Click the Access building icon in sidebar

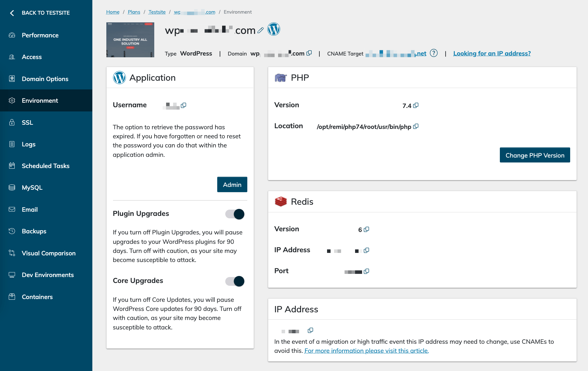[12, 57]
